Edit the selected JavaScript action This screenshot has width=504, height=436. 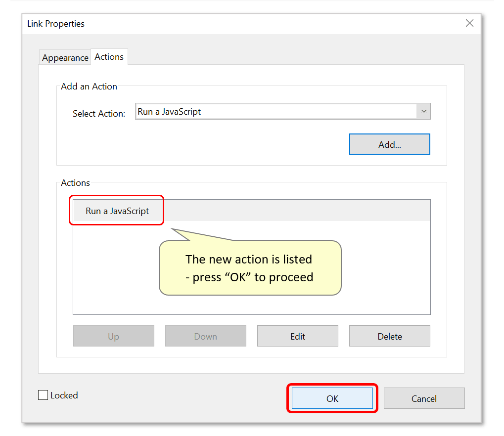(297, 336)
